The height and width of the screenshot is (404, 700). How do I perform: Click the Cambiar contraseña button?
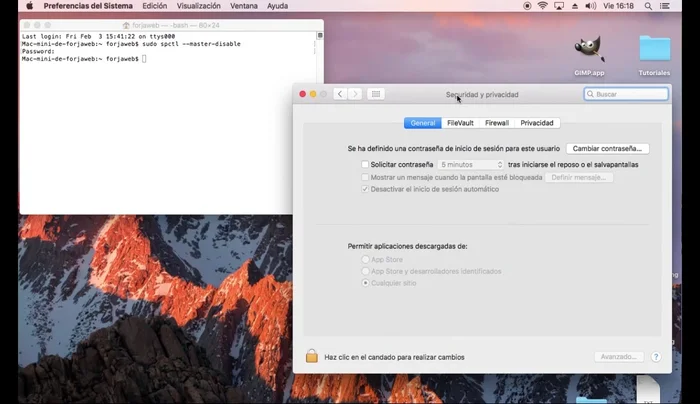(x=607, y=149)
